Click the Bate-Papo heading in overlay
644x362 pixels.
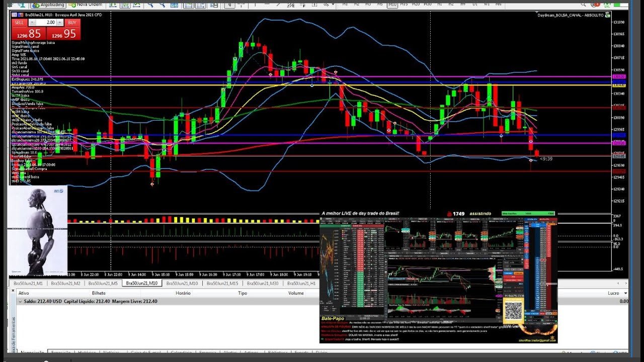tap(333, 318)
